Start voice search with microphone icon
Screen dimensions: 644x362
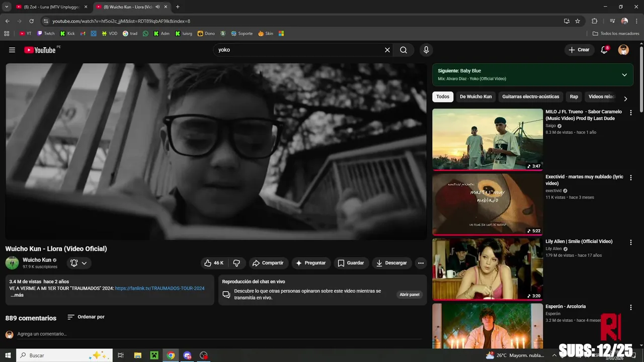pos(426,50)
